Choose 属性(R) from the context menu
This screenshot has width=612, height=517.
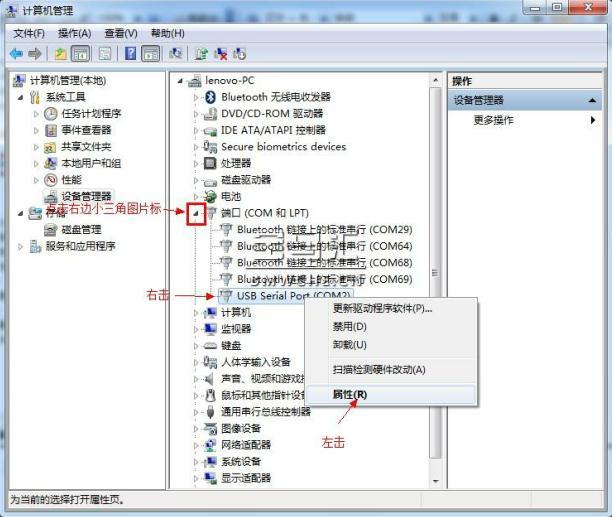pos(349,394)
